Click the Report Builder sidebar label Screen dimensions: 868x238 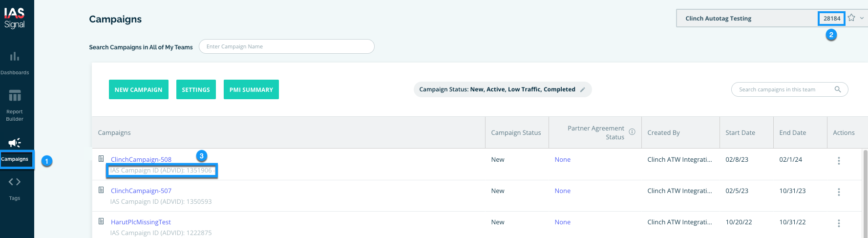pos(15,115)
